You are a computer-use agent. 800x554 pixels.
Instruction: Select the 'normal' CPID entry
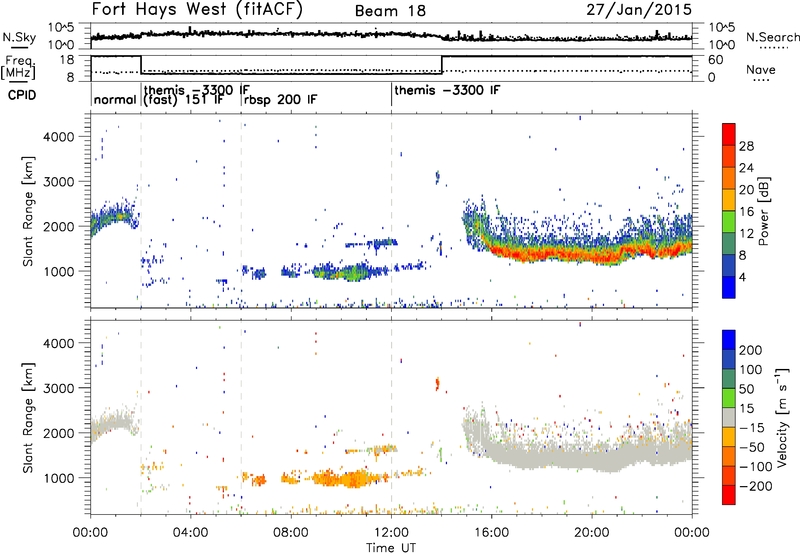[115, 99]
